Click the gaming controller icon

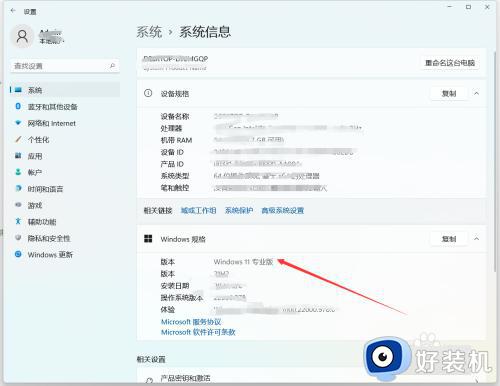(18, 205)
